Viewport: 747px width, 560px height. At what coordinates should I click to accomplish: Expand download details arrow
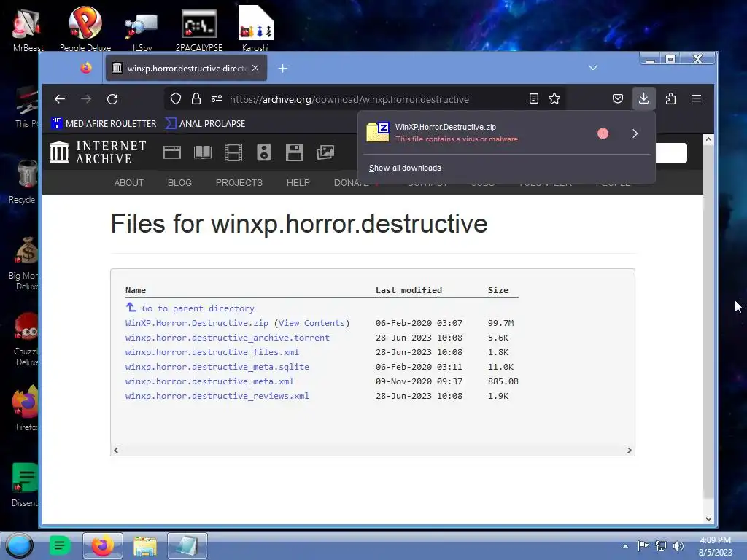pyautogui.click(x=635, y=133)
